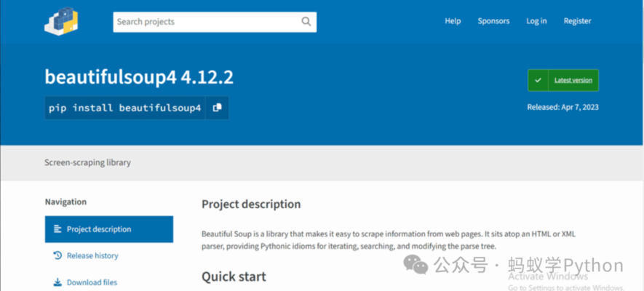Viewport: 644px width, 291px height.
Task: Click the Released Apr 7, 2023 date
Action: coord(562,107)
